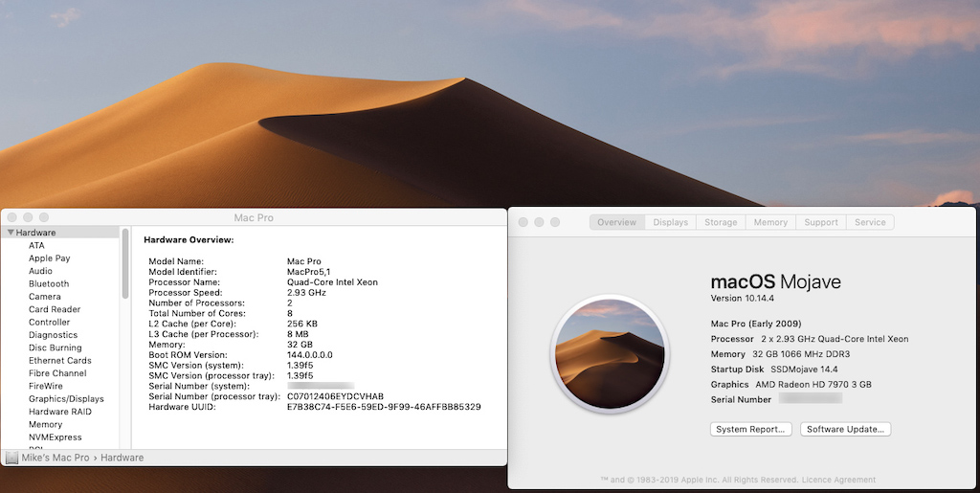The image size is (980, 493).
Task: Open the Storage tab
Action: click(721, 222)
